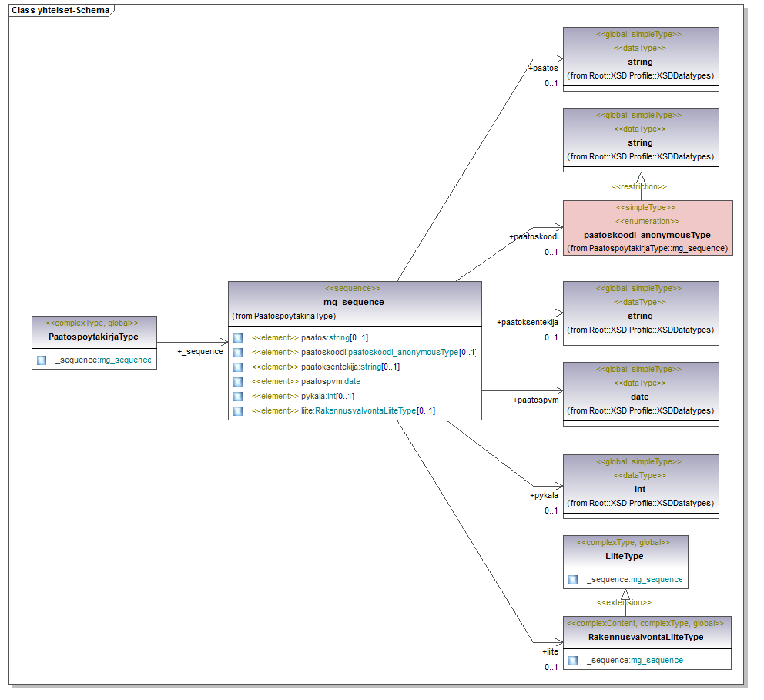Select the Class yhteiset-Schema diagram title tab
This screenshot has height=700, width=764.
pos(60,11)
